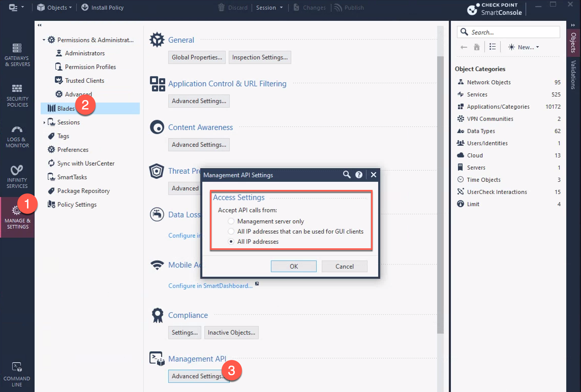The image size is (581, 392).
Task: Select the Blades tree item
Action: pyautogui.click(x=90, y=108)
